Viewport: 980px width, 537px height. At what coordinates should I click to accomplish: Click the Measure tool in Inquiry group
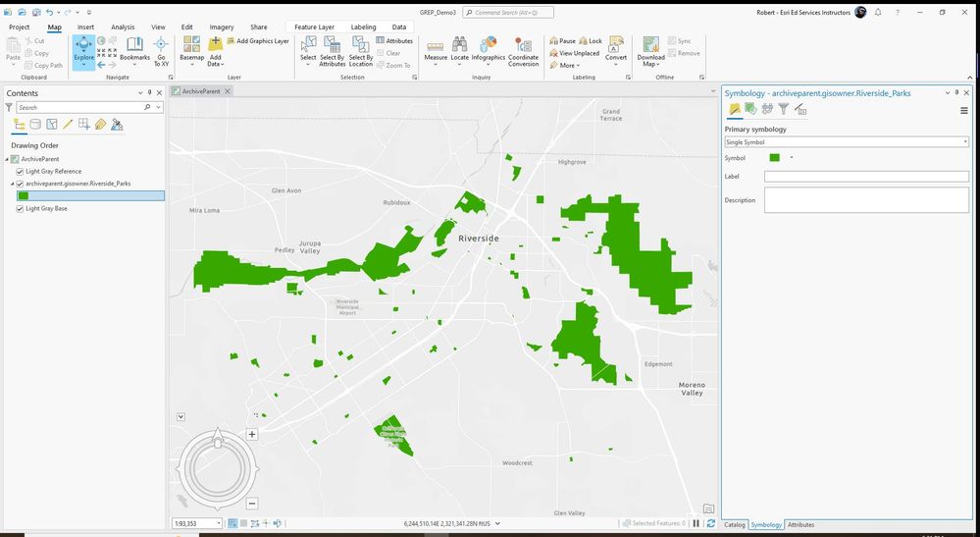436,48
